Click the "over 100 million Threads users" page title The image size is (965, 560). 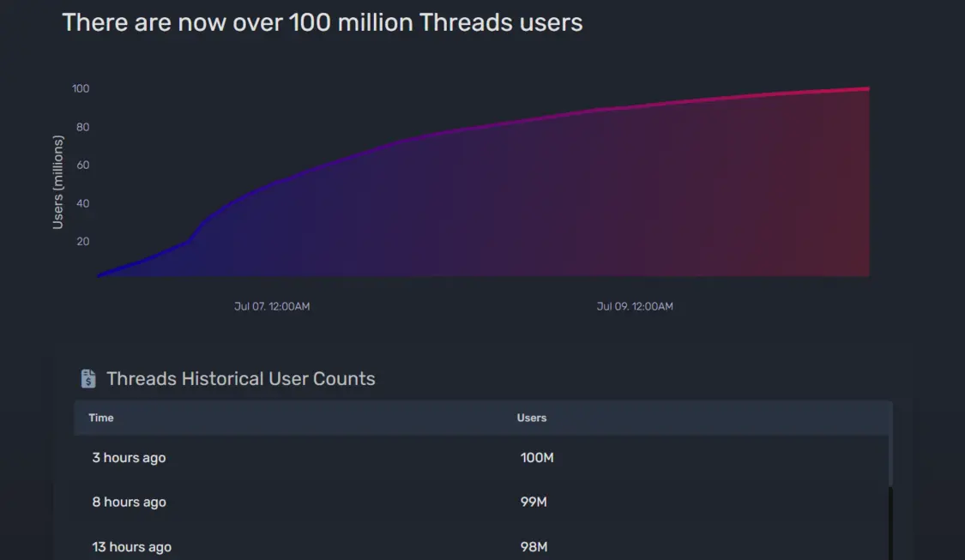[x=323, y=22]
